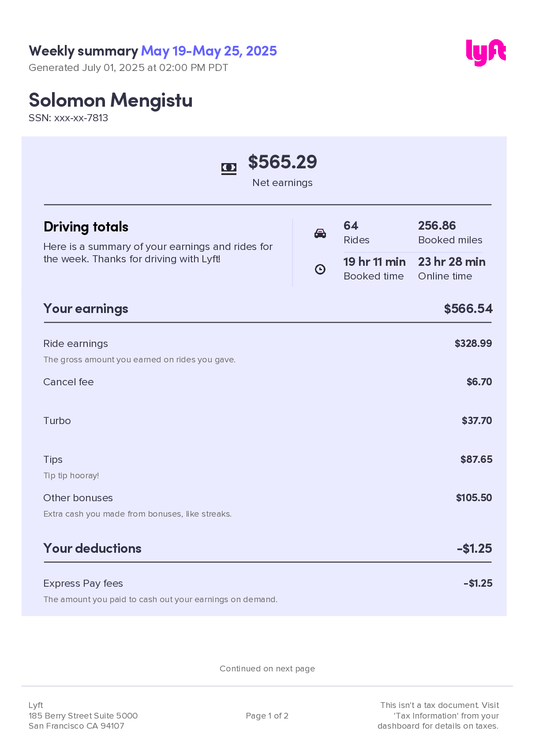Click the Turbo earnings row
The width and height of the screenshot is (535, 756).
click(x=57, y=421)
